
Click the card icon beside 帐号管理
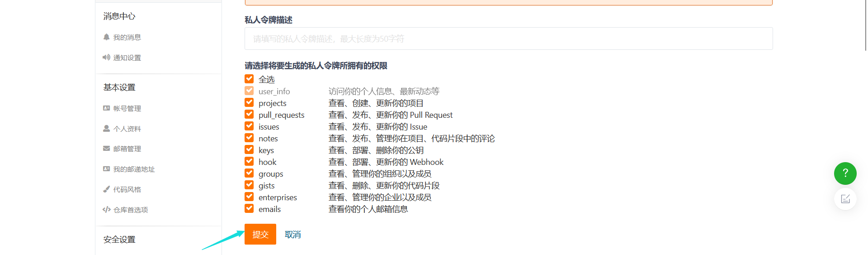(106, 108)
